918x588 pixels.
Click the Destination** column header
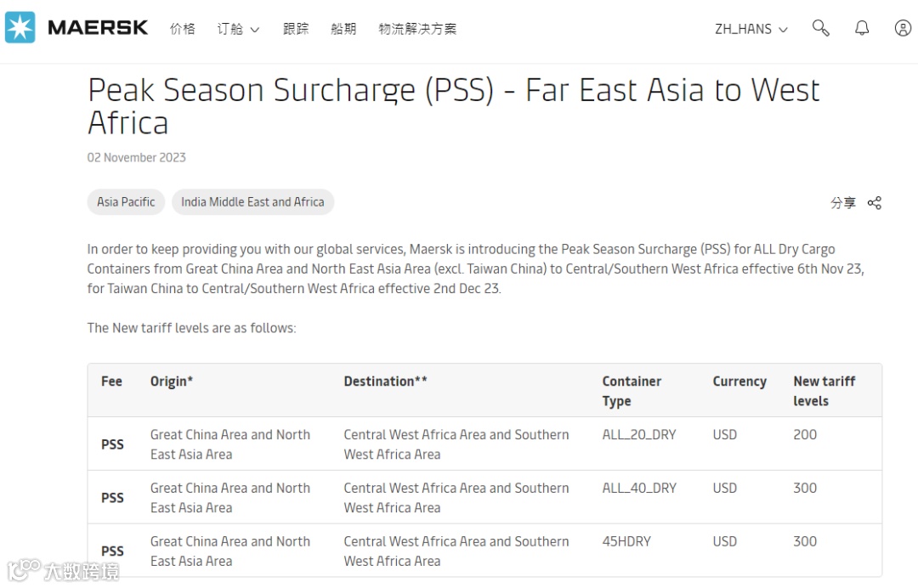pyautogui.click(x=385, y=382)
